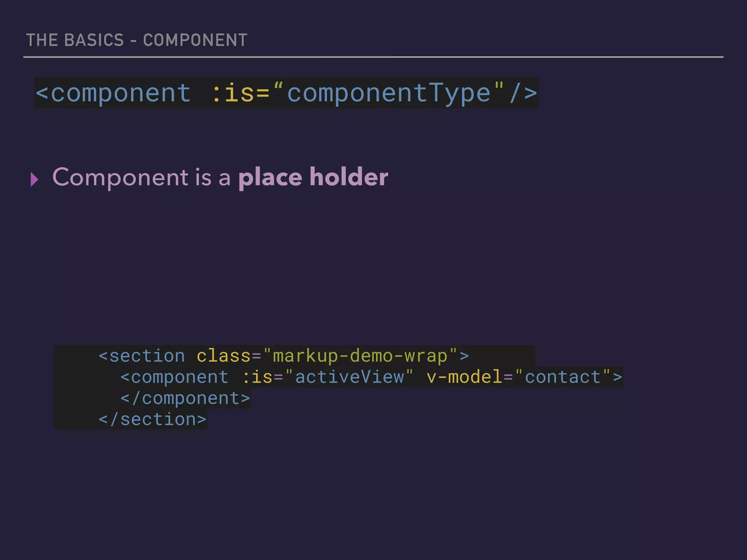Click the code line '<section class="markup-demo-wrap">'
Screen dimensions: 747x560
[284, 356]
